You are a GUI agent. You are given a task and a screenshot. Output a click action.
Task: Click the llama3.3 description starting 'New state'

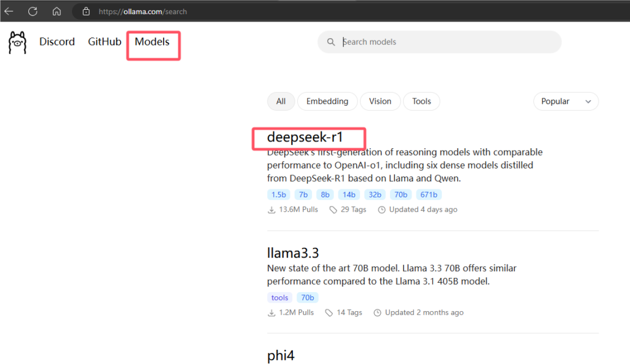click(392, 274)
